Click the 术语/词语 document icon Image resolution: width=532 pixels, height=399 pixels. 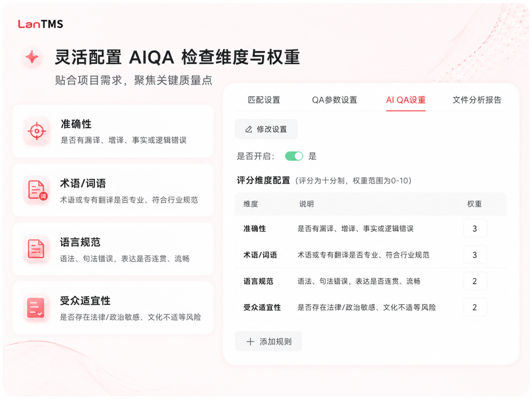[37, 190]
